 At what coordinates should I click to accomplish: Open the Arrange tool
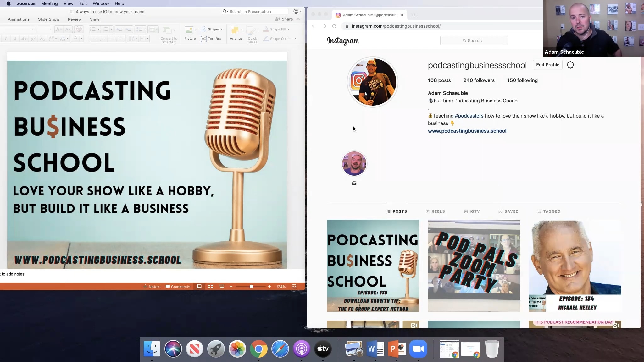tap(236, 33)
